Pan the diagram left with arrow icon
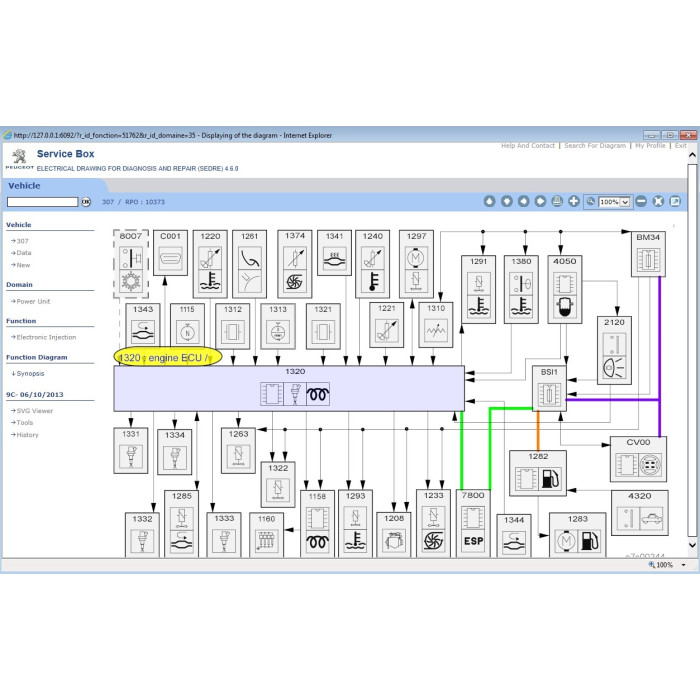The image size is (700, 700). (523, 201)
